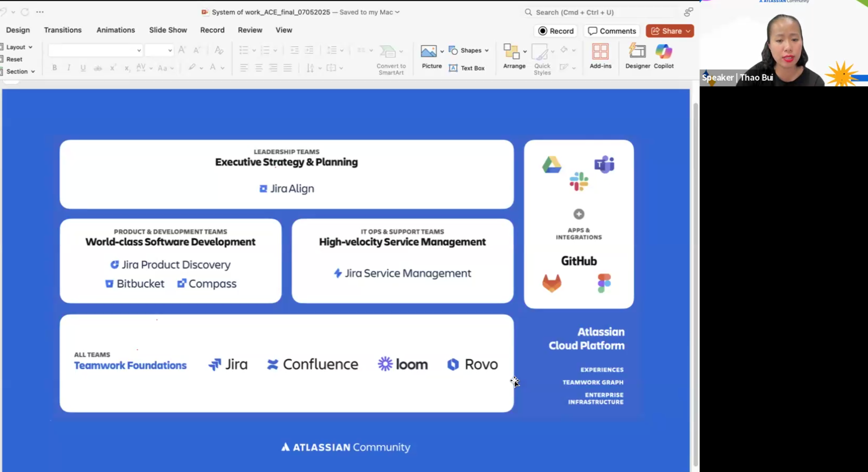Insert a Text Box
868x472 pixels.
pyautogui.click(x=467, y=68)
